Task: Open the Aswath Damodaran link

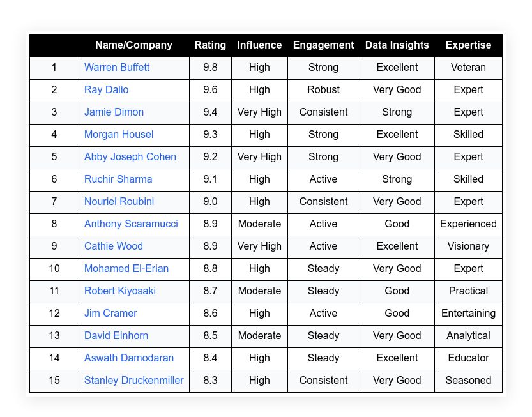Action: click(x=129, y=358)
